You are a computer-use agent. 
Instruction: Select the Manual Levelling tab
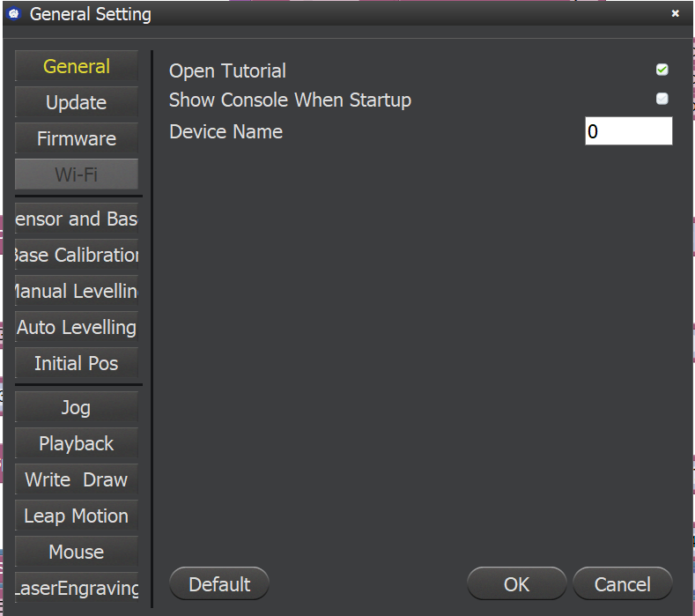[x=77, y=292]
